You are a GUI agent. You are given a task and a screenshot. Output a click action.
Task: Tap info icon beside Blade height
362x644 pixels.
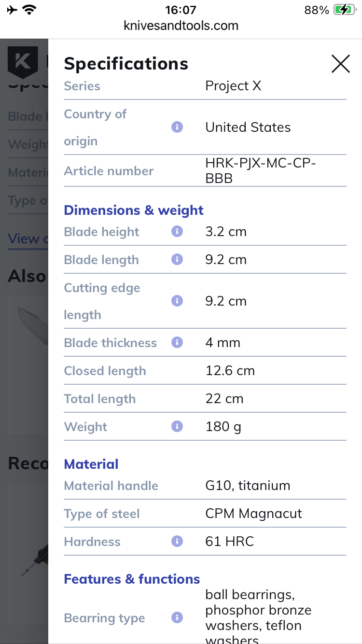pyautogui.click(x=177, y=232)
